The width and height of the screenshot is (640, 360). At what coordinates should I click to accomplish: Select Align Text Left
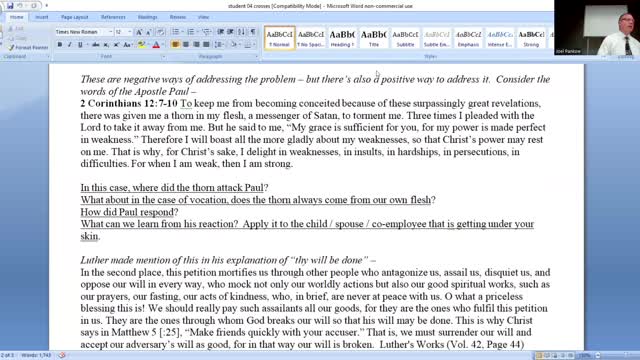pyautogui.click(x=176, y=44)
